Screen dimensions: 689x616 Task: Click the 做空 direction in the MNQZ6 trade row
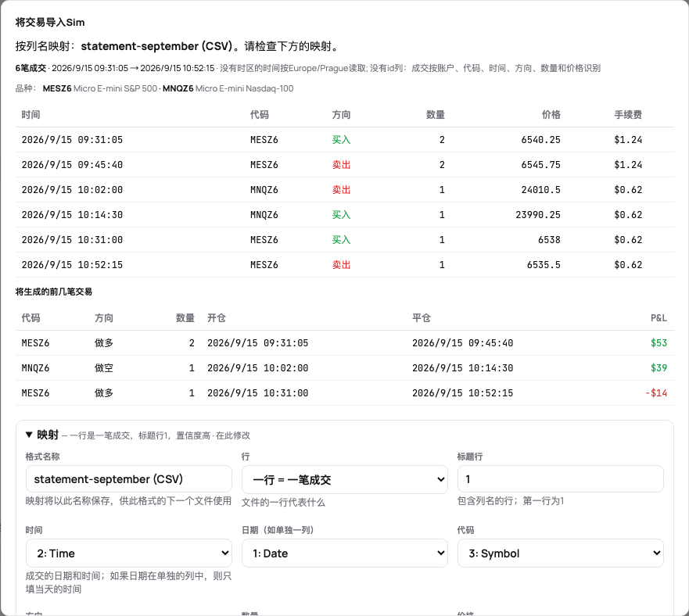pyautogui.click(x=104, y=368)
